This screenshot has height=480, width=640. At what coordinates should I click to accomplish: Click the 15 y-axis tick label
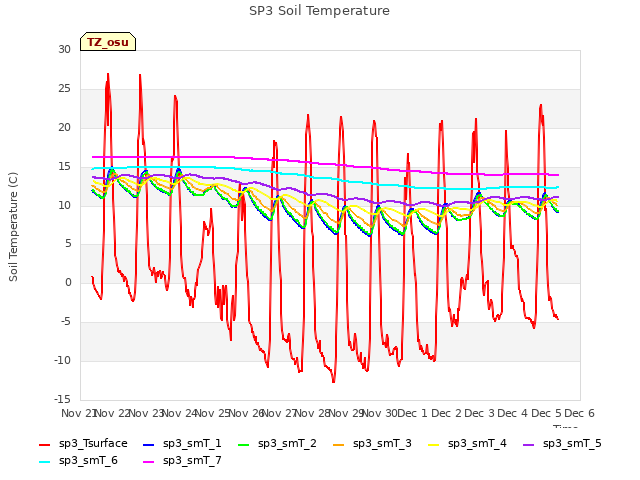click(64, 167)
